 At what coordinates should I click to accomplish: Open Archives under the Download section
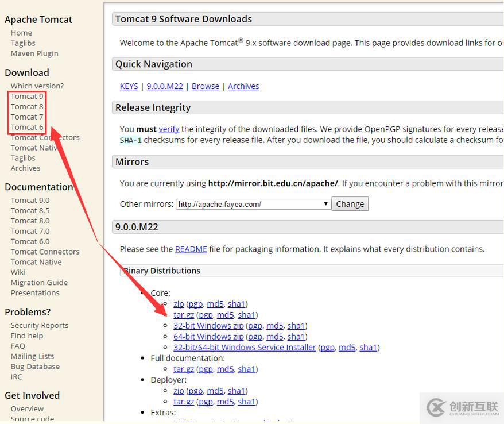pyautogui.click(x=25, y=168)
